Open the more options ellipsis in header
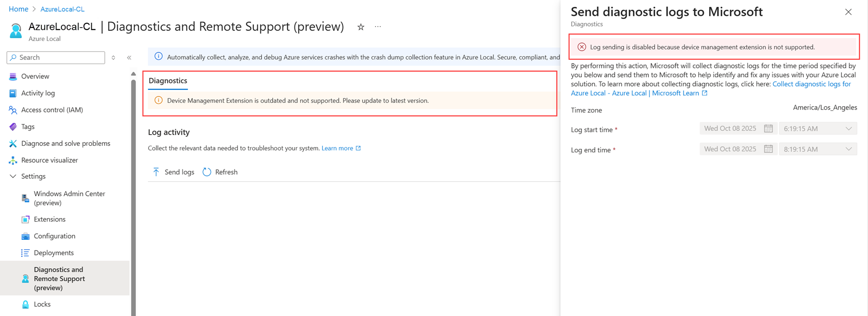The height and width of the screenshot is (316, 868). (378, 27)
